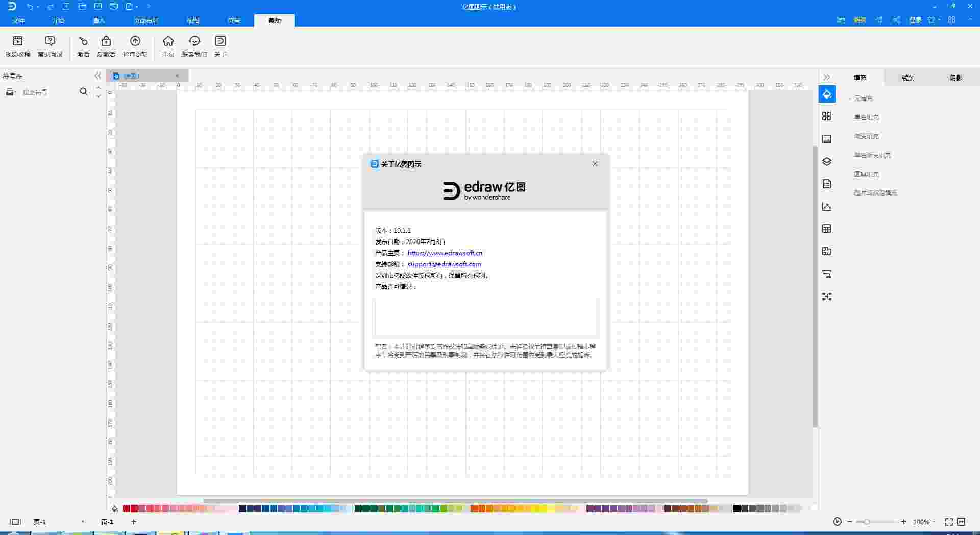980x535 pixels.
Task: Select the 无填充 no fill option
Action: click(x=864, y=98)
